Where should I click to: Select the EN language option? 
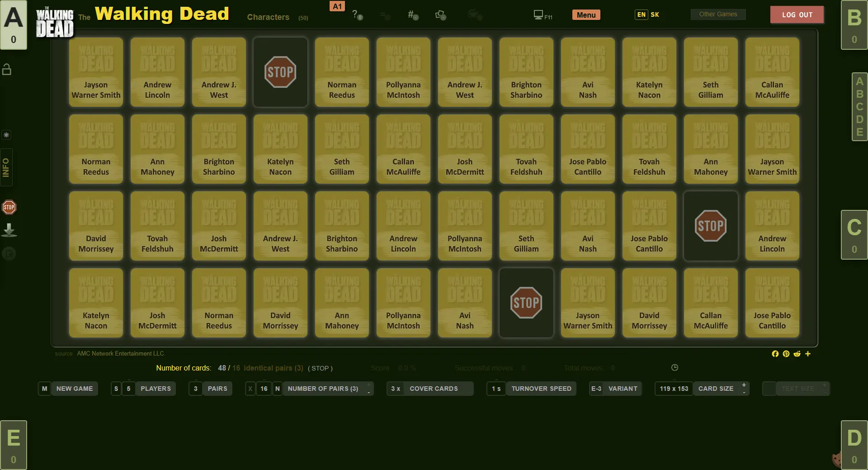(641, 14)
